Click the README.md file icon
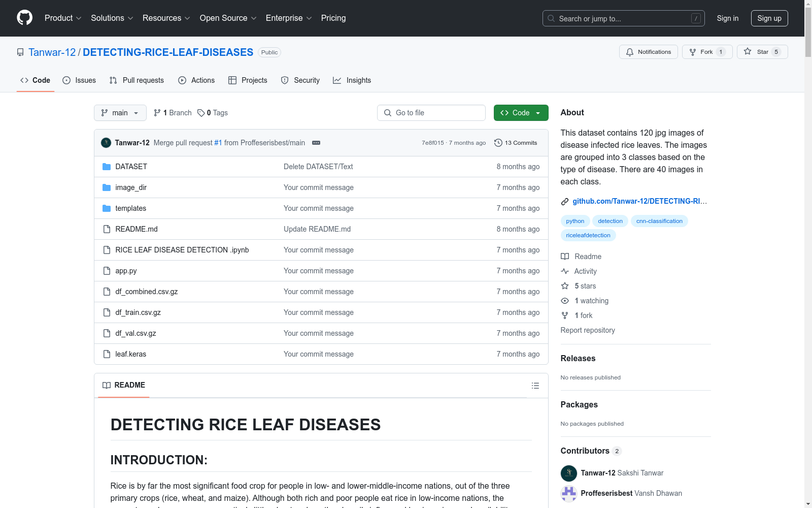Viewport: 812px width, 508px height. [x=107, y=229]
